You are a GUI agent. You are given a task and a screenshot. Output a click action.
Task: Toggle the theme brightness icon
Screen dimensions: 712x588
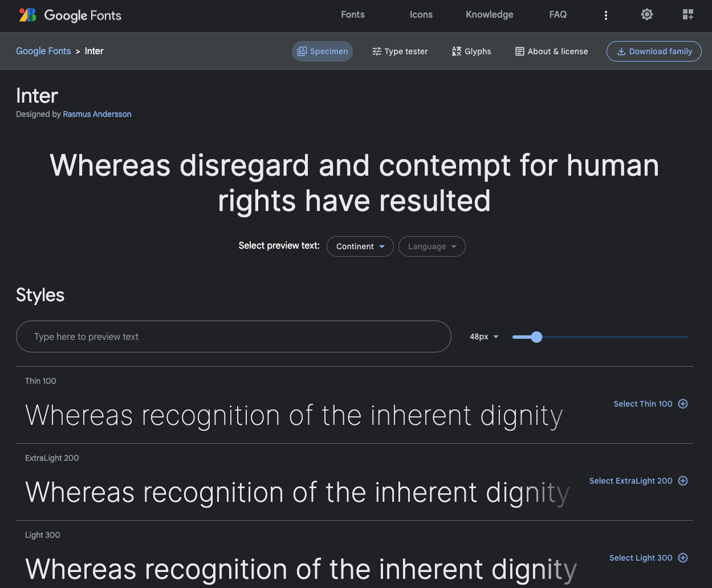[x=647, y=15]
